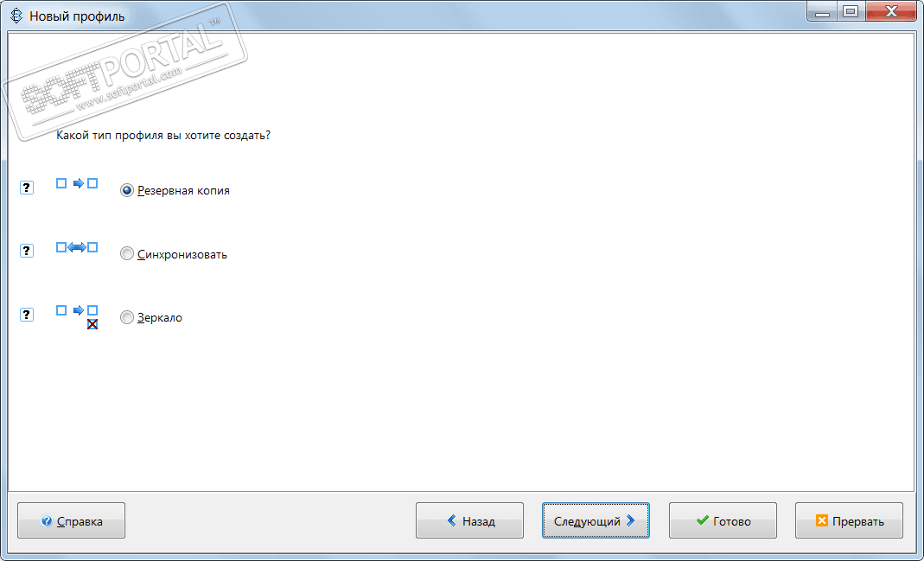
Task: Click the one-way backup arrow icon
Action: pos(77,184)
